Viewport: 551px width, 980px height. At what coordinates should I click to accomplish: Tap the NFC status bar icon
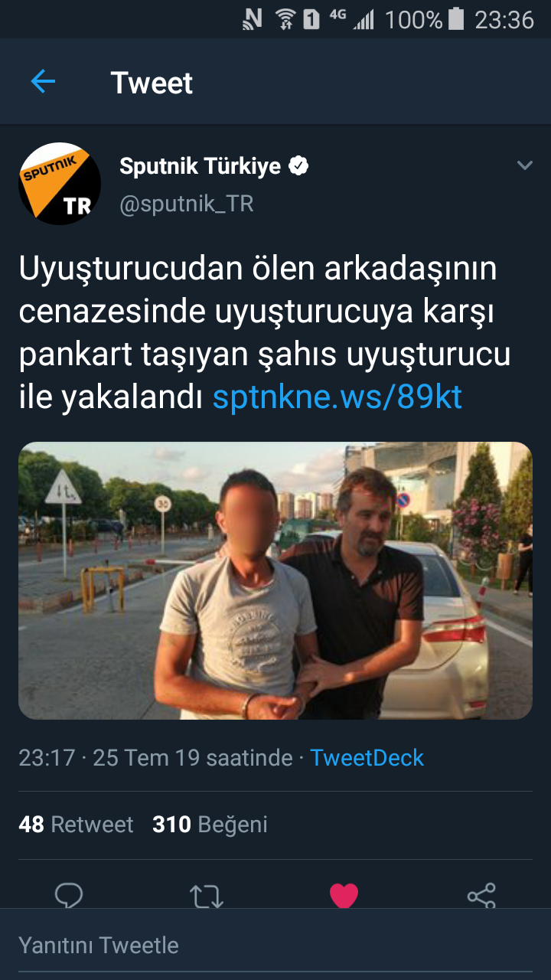(x=253, y=18)
